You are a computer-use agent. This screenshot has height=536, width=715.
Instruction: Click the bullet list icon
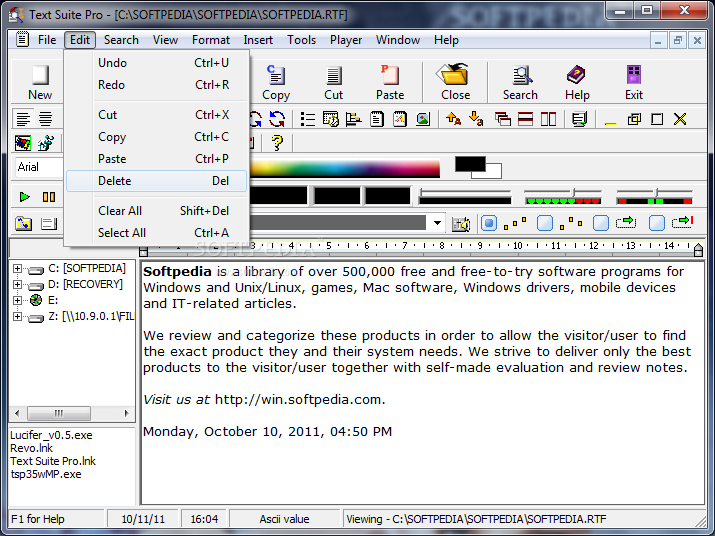tap(308, 119)
